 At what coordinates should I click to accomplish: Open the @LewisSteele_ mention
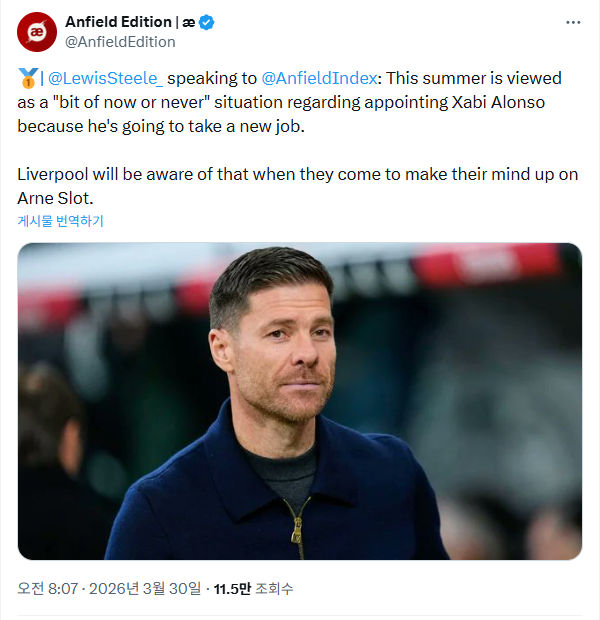tap(105, 78)
